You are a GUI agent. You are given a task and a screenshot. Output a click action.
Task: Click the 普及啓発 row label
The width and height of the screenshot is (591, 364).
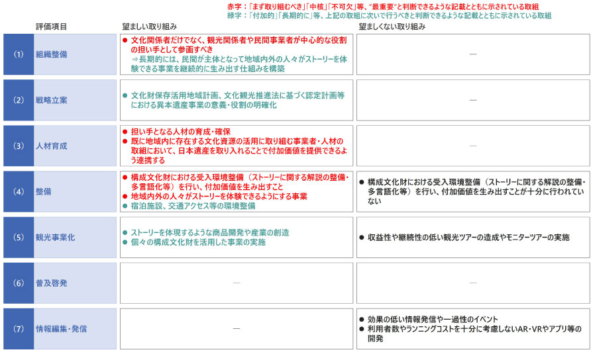coord(51,283)
